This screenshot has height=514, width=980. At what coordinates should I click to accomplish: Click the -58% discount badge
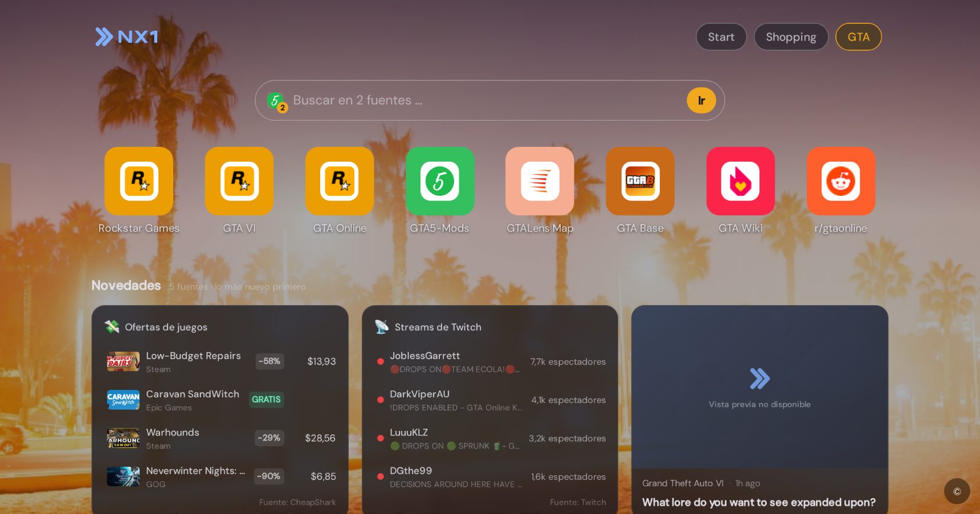[269, 361]
